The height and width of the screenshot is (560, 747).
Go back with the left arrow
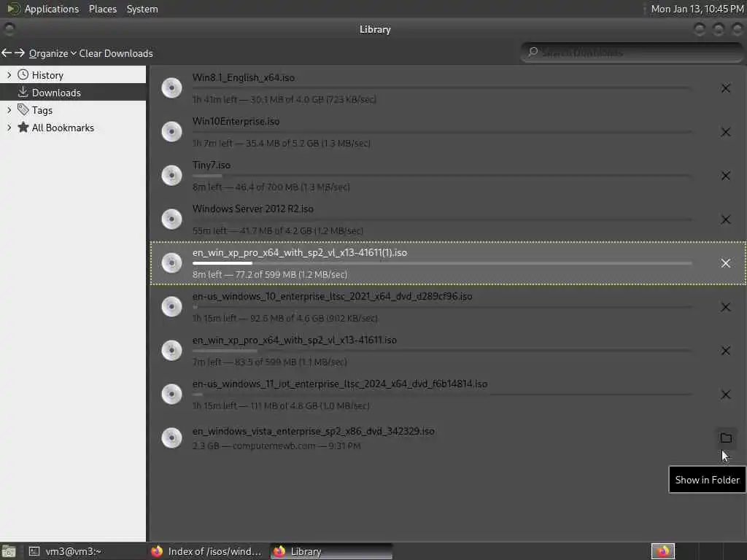pyautogui.click(x=7, y=52)
